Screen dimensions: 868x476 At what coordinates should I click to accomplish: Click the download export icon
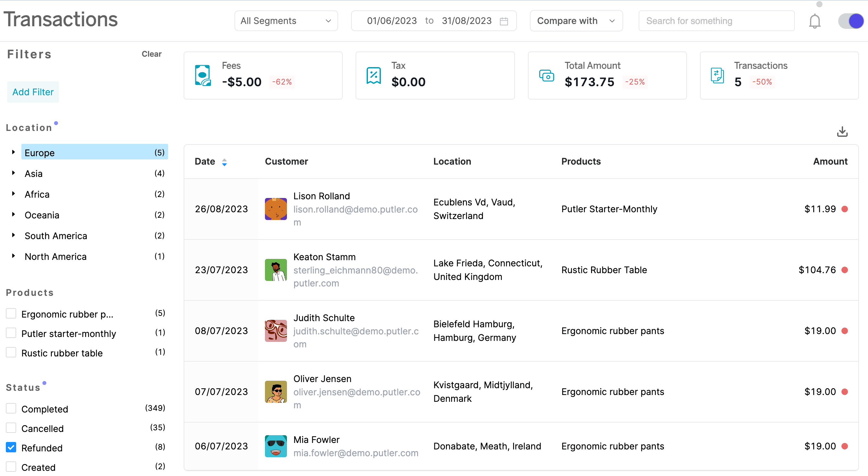pyautogui.click(x=842, y=131)
